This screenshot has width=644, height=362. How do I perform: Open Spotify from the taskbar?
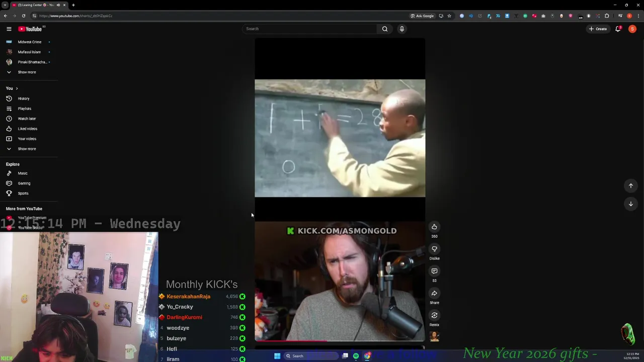(x=356, y=356)
